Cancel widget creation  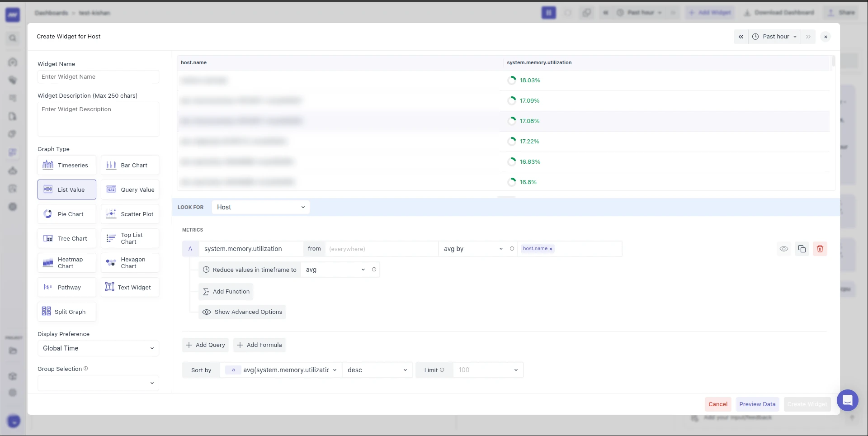point(718,404)
